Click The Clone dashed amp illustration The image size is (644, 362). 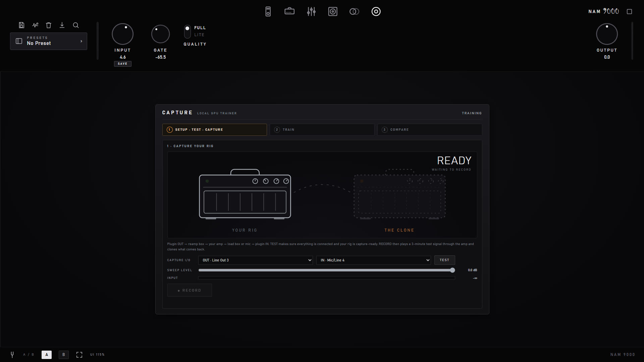point(399,194)
